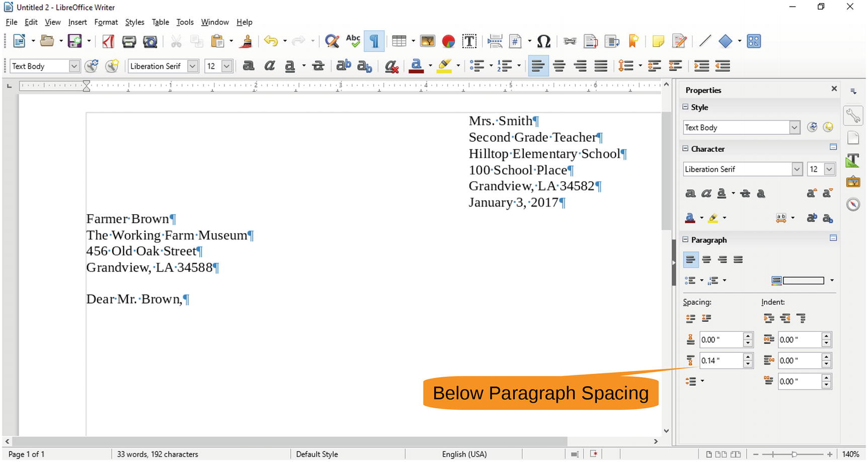The width and height of the screenshot is (868, 462).
Task: Click Below Paragraph Spacing field 0.14"
Action: pyautogui.click(x=721, y=360)
